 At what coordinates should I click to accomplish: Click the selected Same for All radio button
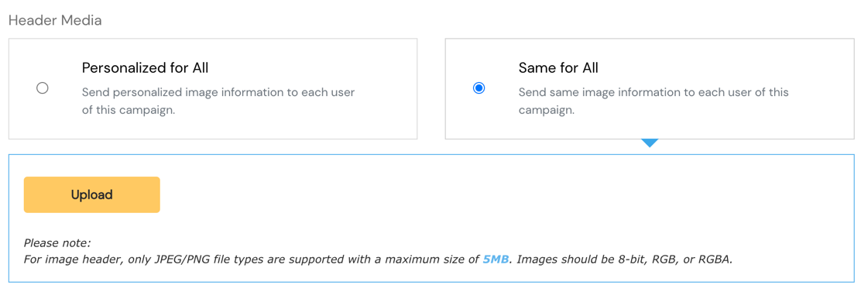coord(479,88)
